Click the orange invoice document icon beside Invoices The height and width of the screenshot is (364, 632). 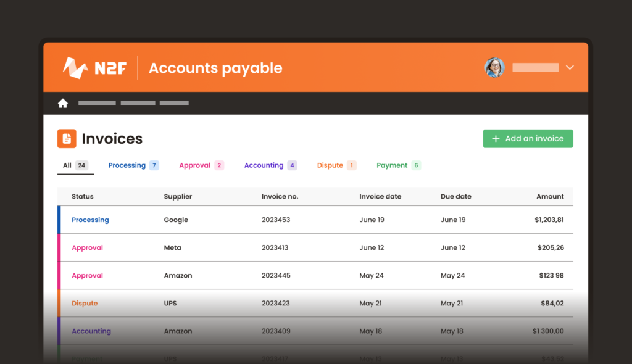click(x=68, y=138)
